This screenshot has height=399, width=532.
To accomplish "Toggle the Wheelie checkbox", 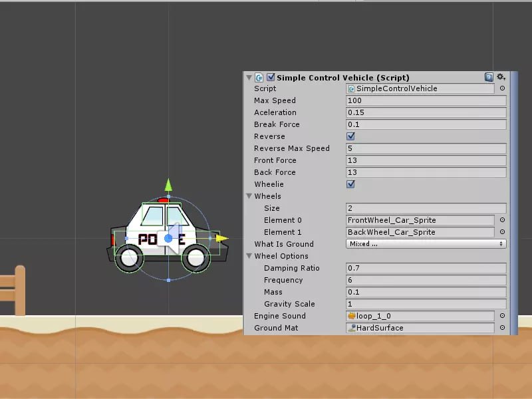I will 350,184.
